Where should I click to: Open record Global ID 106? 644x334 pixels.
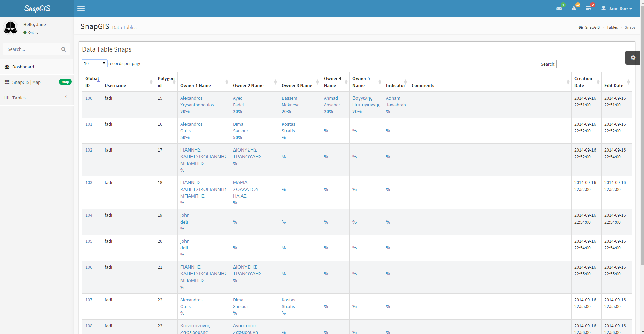coord(89,267)
